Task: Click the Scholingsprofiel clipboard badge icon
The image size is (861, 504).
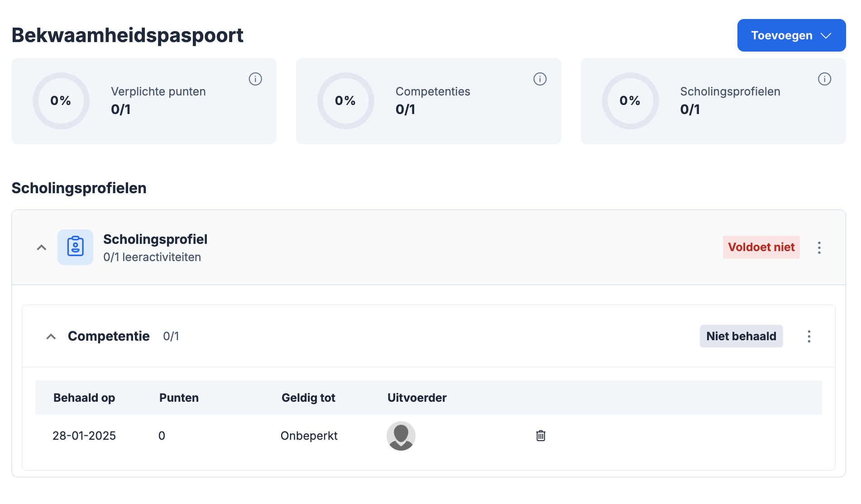Action: pos(75,247)
